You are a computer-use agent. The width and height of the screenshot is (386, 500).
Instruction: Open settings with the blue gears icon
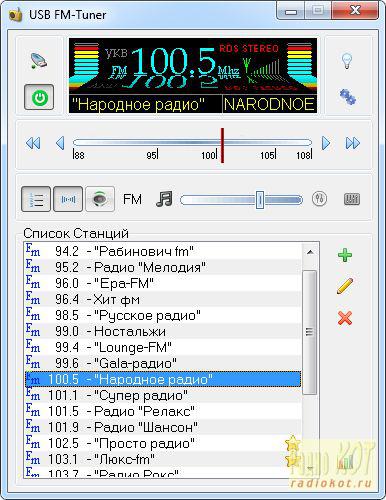pos(347,97)
